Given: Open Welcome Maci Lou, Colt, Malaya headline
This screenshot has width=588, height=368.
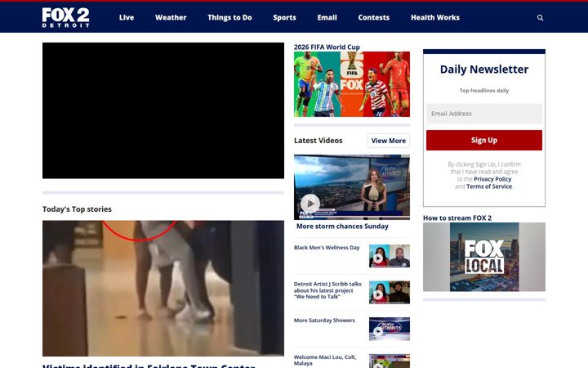Looking at the screenshot, I should click(x=325, y=360).
